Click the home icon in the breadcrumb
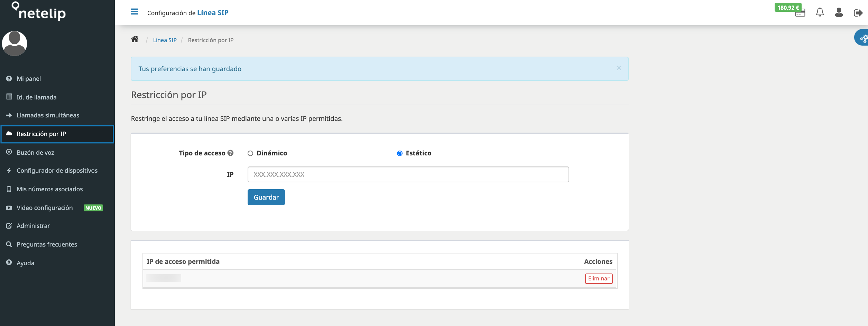Screen dimensions: 868x326 [x=135, y=39]
